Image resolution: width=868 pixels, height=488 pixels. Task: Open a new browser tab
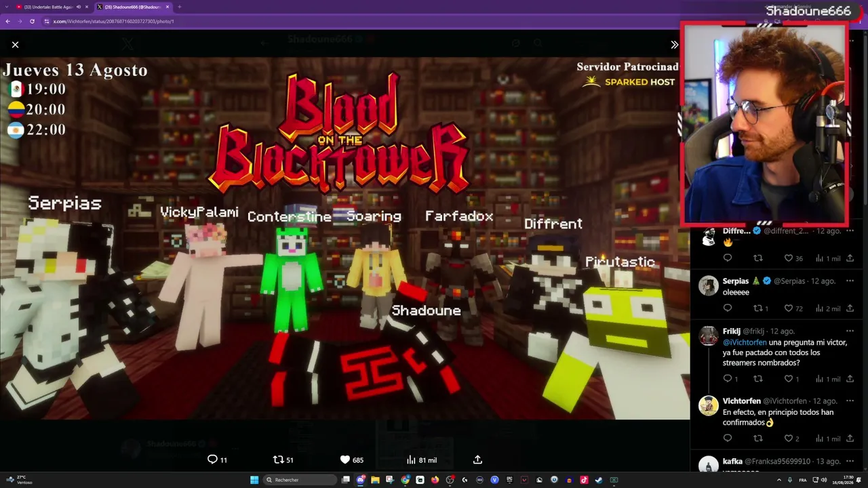(x=179, y=7)
